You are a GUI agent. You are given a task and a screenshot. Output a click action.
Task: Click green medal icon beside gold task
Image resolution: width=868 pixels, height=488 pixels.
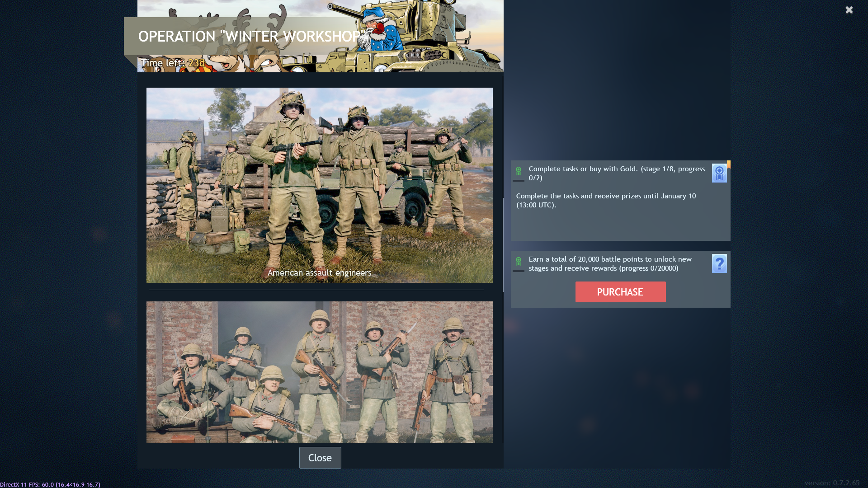pos(519,171)
